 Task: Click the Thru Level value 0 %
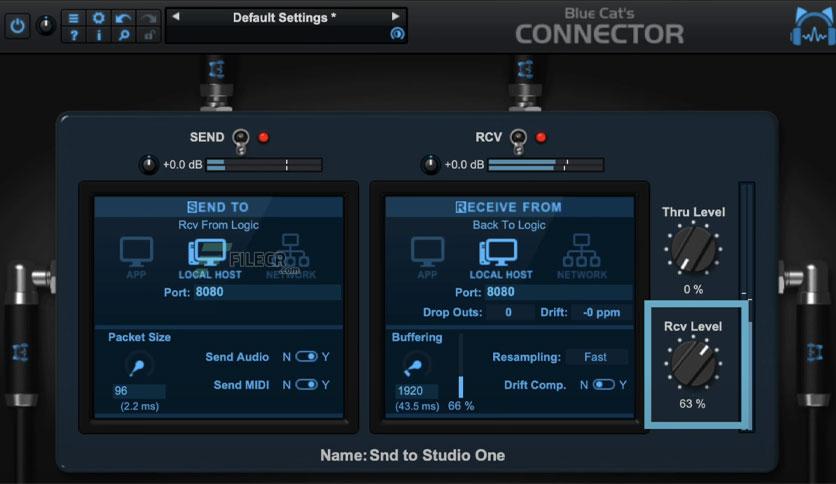click(x=693, y=289)
